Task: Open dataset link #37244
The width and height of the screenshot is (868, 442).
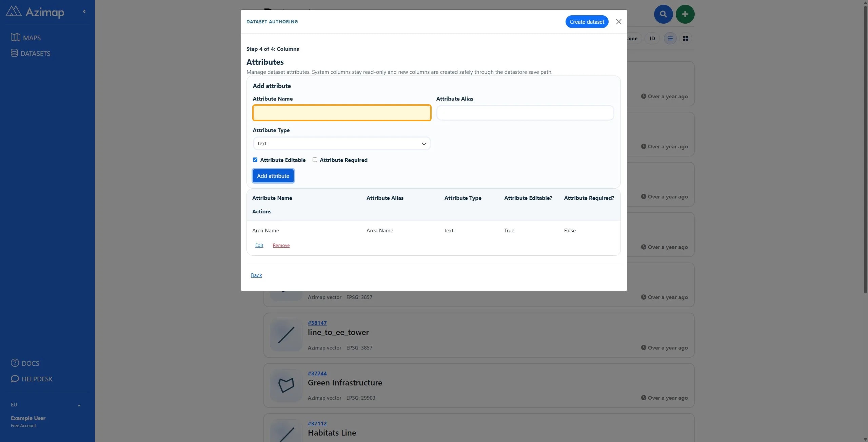Action: click(317, 373)
